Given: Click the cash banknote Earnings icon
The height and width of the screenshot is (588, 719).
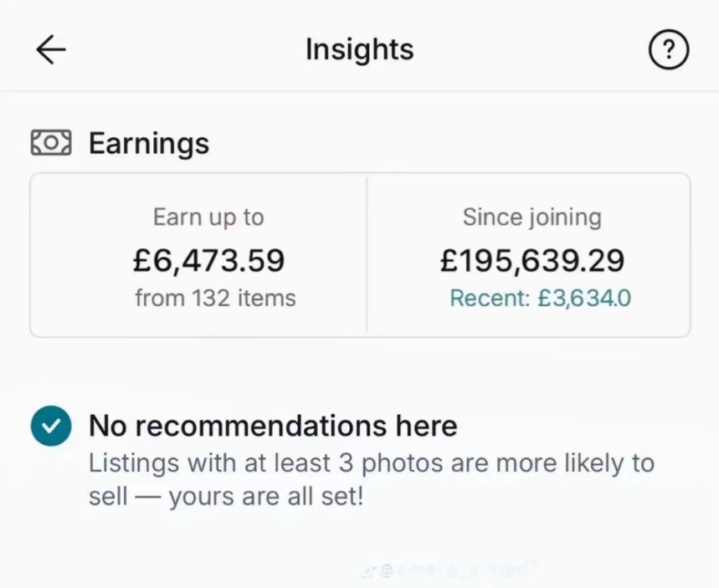Looking at the screenshot, I should pyautogui.click(x=51, y=143).
